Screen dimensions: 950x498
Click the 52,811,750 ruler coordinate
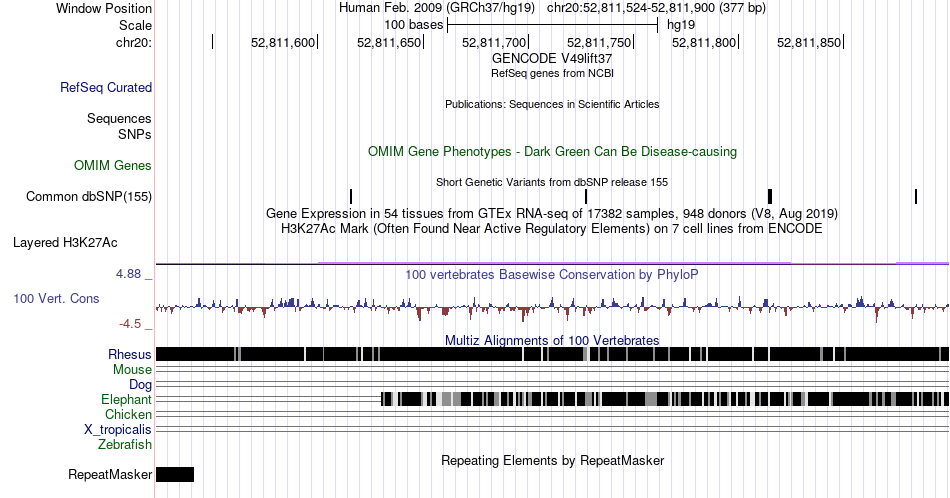[x=599, y=42]
